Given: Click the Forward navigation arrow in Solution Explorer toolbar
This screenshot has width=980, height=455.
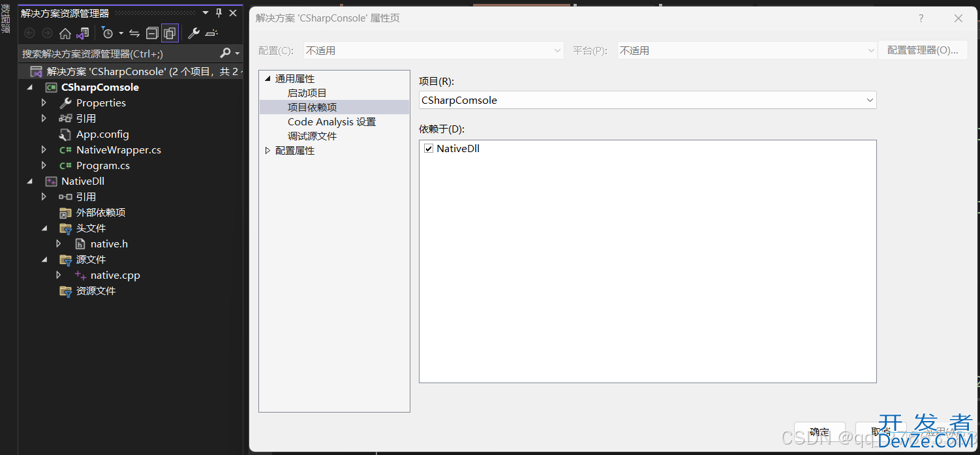Looking at the screenshot, I should pos(47,33).
